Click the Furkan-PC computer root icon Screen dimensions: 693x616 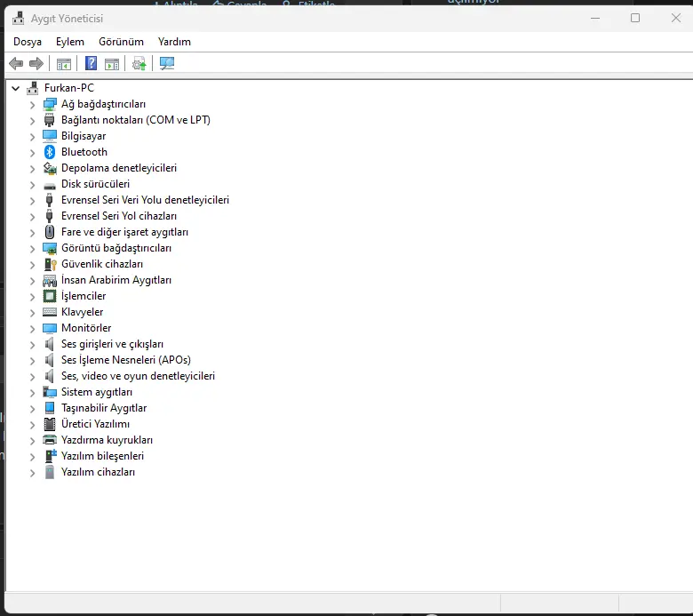tap(32, 88)
